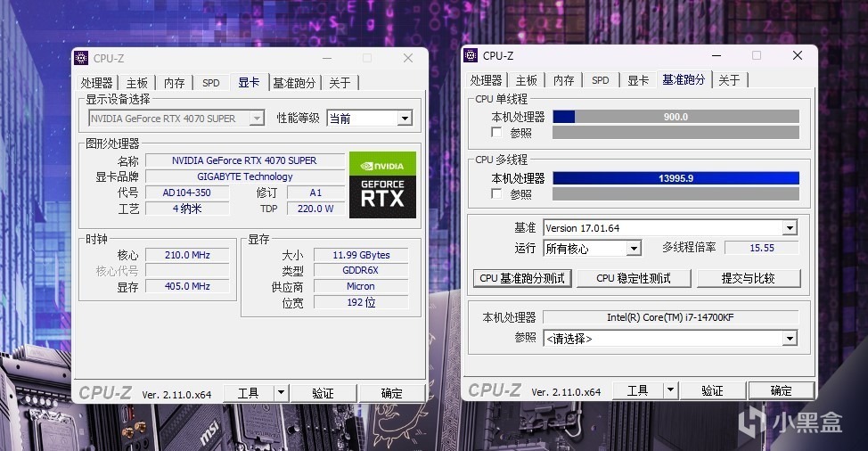Screen dimensions: 868x451
Task: Click empty 核心代号 field
Action: [187, 271]
